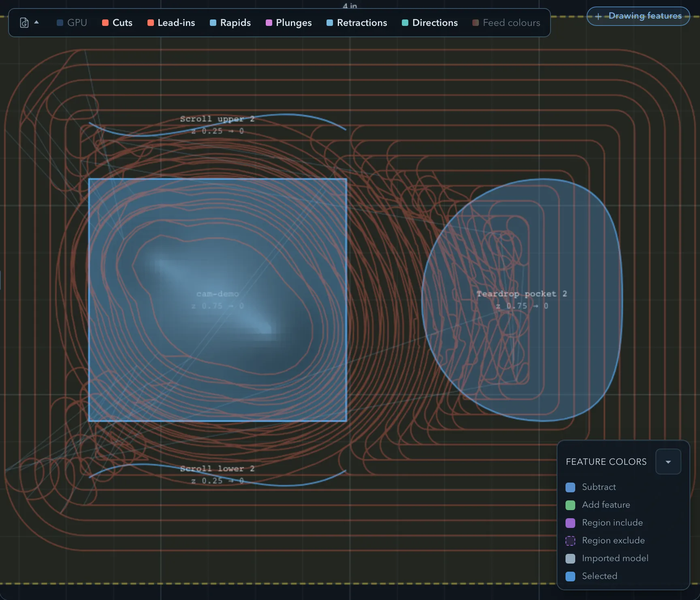Click the Region exclude legend text
The height and width of the screenshot is (600, 700).
613,540
